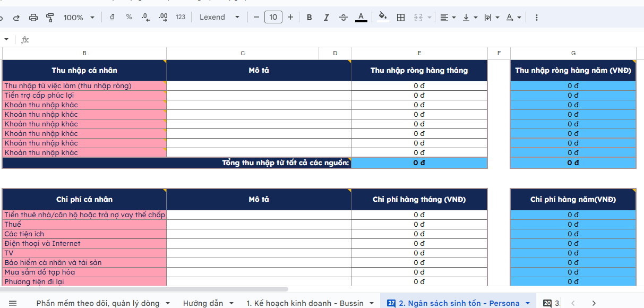Click 'Mua sắm đồ tạp hóa' cell
Viewport: 644px width, 308px height.
84,272
